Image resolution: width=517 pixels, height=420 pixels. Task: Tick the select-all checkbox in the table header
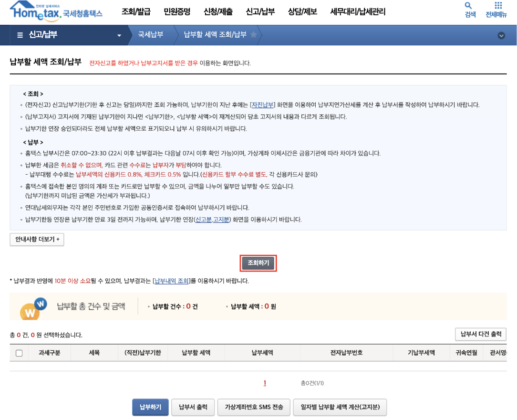[19, 353]
